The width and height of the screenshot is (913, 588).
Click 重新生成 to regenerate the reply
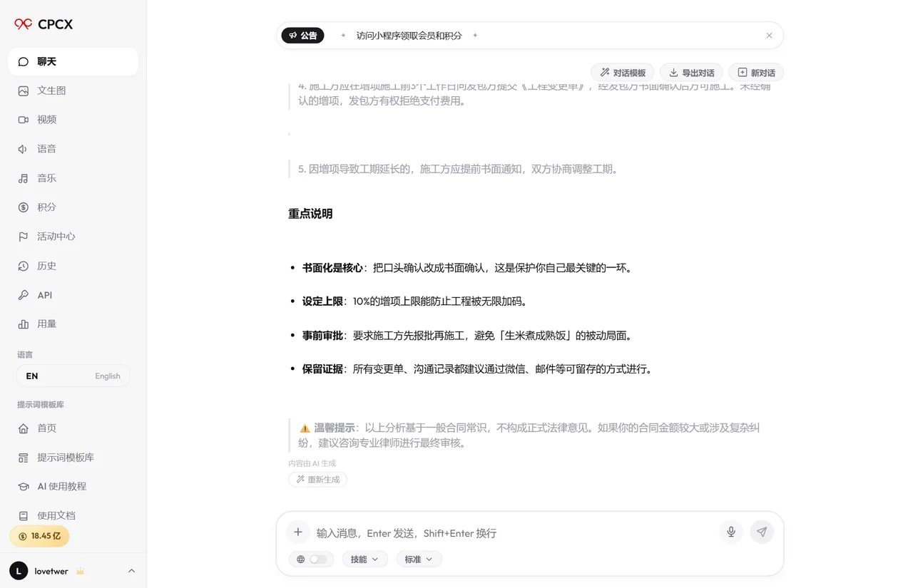tap(318, 480)
